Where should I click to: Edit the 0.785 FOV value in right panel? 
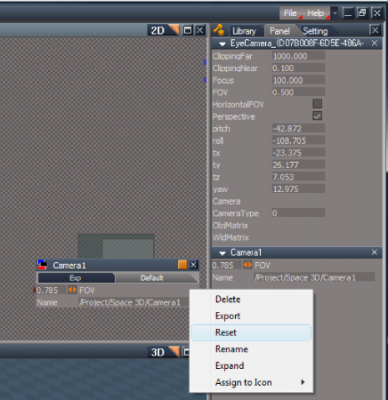click(x=227, y=265)
